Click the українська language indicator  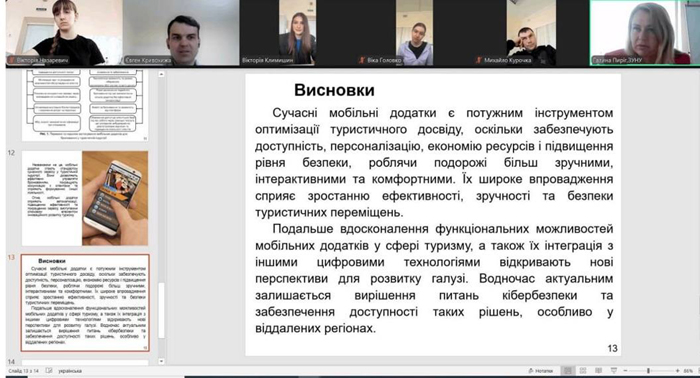click(70, 371)
